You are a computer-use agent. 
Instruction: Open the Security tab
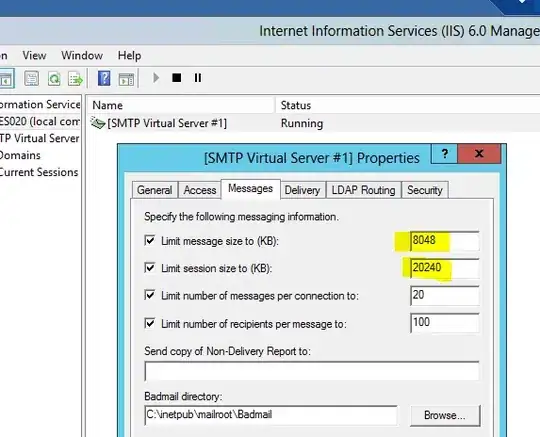(x=425, y=190)
